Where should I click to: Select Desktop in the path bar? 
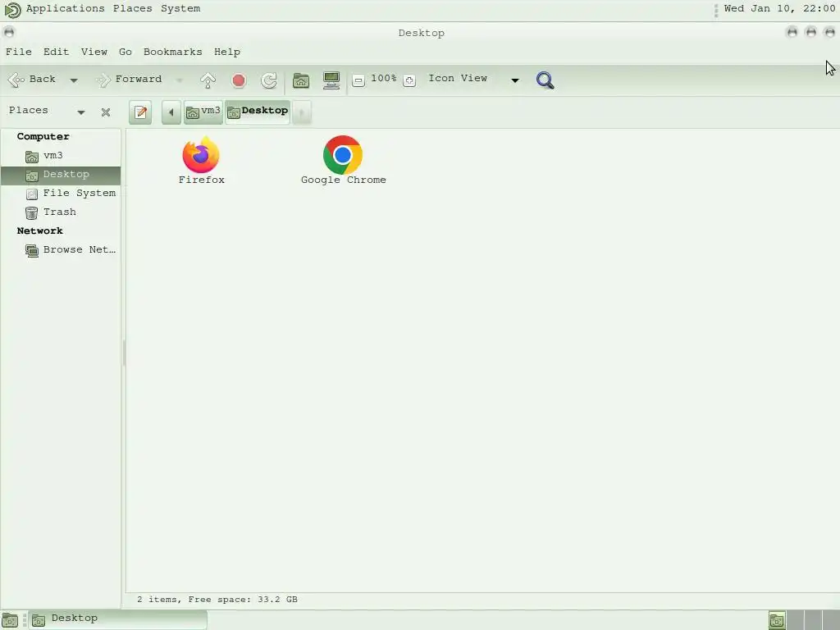(258, 112)
